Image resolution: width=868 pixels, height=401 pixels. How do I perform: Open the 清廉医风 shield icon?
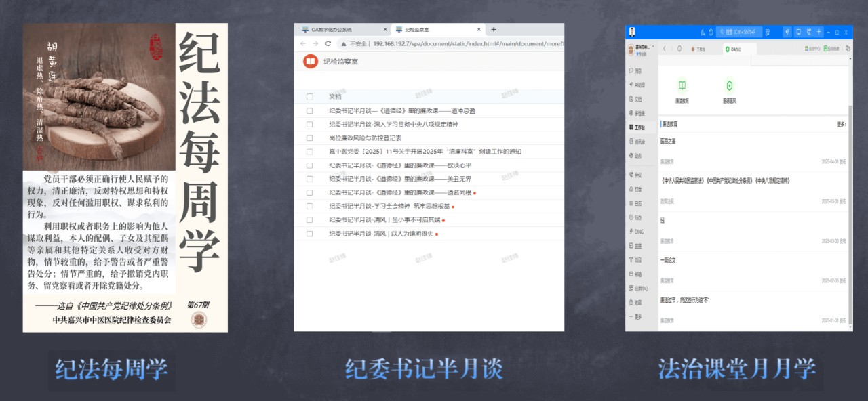(729, 86)
